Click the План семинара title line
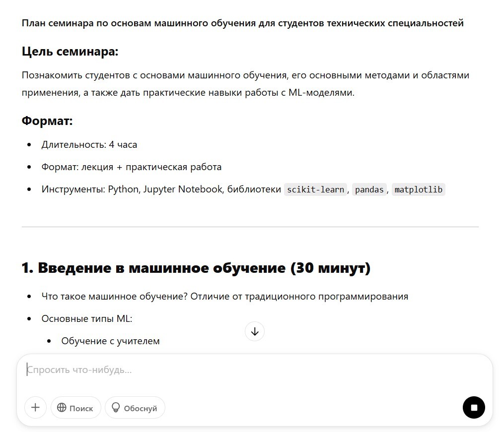 (x=242, y=23)
